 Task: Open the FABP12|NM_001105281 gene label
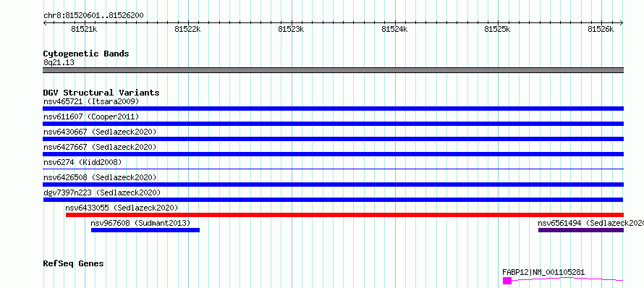[x=543, y=272]
